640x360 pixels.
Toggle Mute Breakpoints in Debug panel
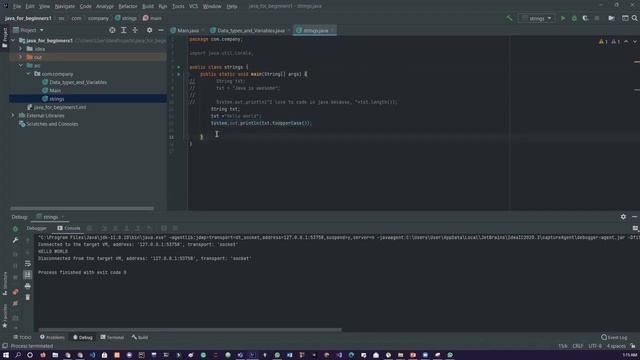click(16, 303)
